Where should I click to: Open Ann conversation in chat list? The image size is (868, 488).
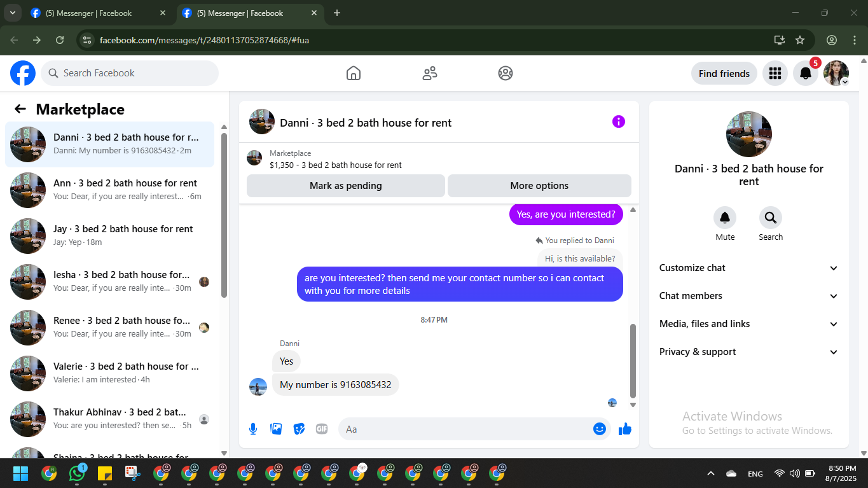[109, 190]
